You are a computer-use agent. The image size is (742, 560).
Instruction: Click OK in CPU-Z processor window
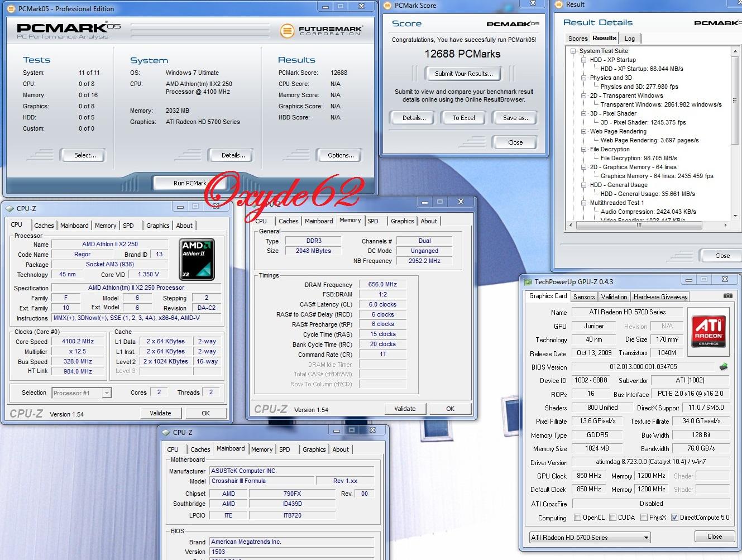click(205, 413)
